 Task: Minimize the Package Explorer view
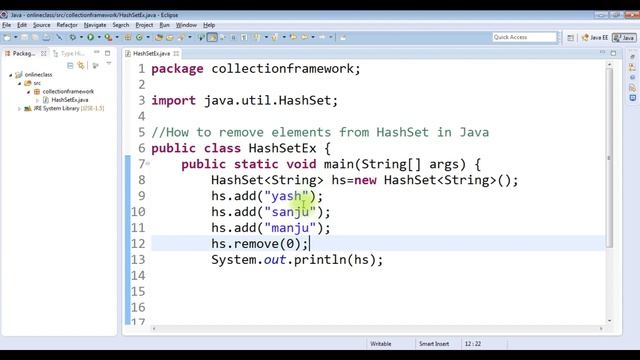click(97, 53)
